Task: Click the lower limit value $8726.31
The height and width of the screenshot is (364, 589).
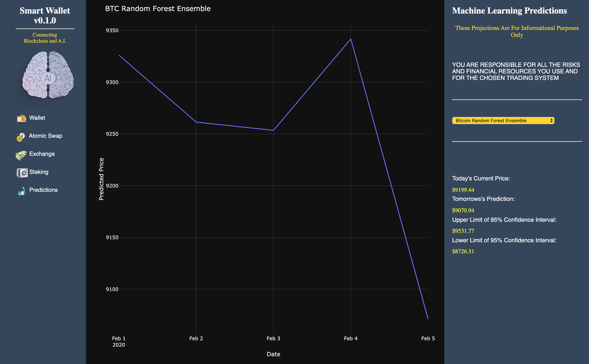Action: click(x=463, y=251)
